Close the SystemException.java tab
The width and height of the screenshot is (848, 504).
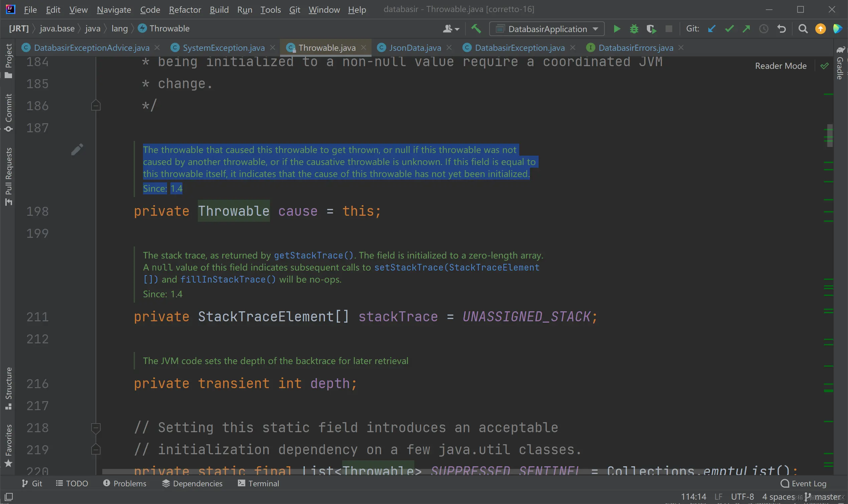point(272,48)
